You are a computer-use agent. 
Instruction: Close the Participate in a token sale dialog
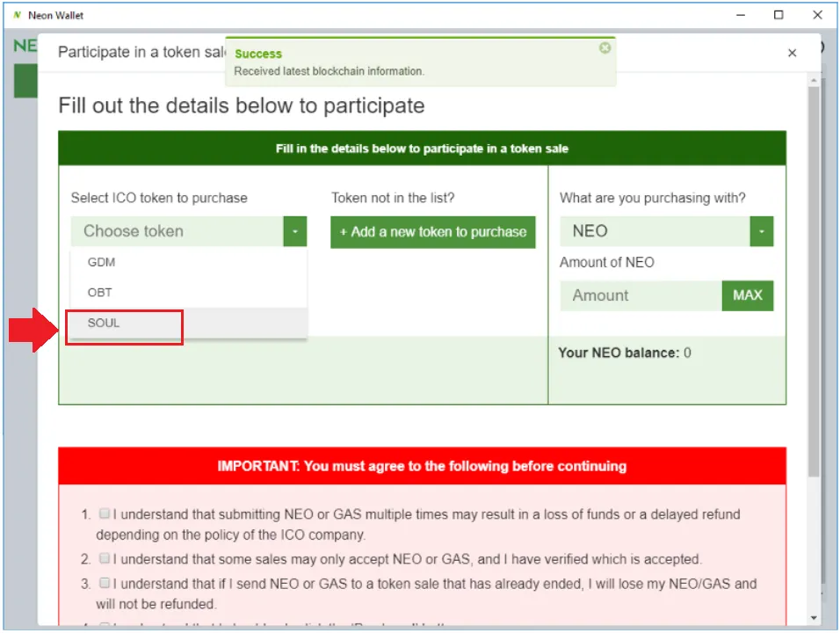(x=792, y=53)
